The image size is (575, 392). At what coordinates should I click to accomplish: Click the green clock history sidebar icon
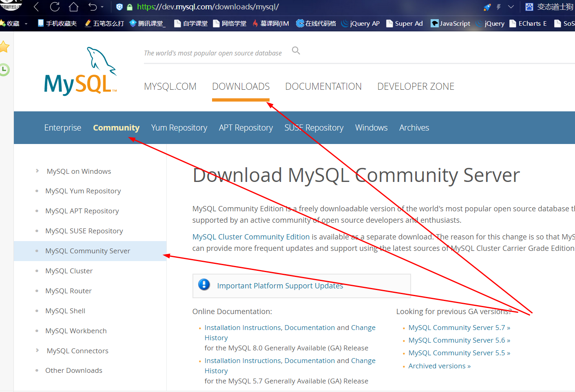[x=4, y=70]
